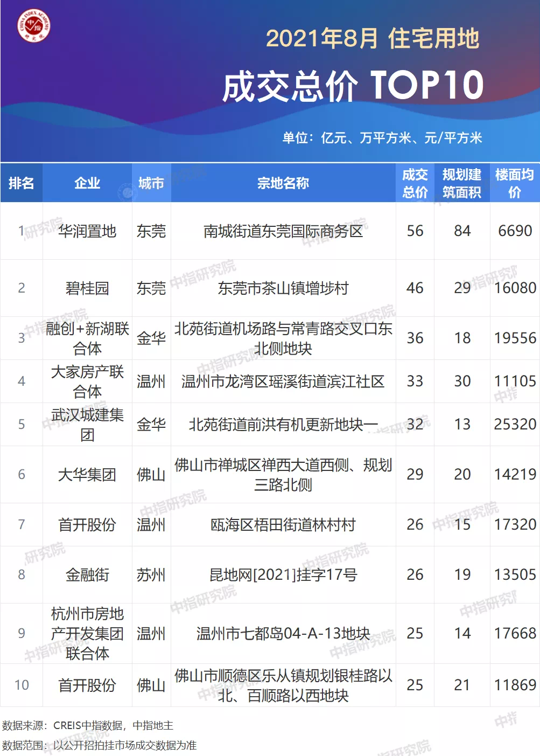The height and width of the screenshot is (756, 540).
Task: Click '佛山市顺德区乐从镇规划银桂路以北' parcel
Action: pos(283,685)
